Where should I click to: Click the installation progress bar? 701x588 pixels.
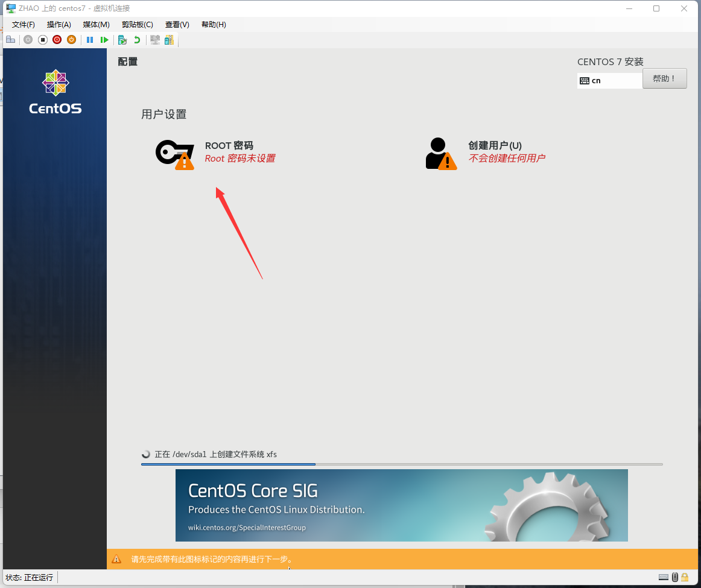point(402,464)
